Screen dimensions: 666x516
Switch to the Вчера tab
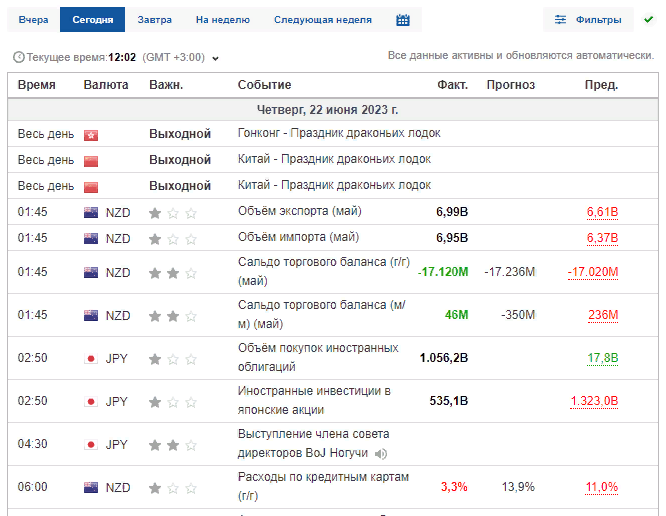point(33,20)
